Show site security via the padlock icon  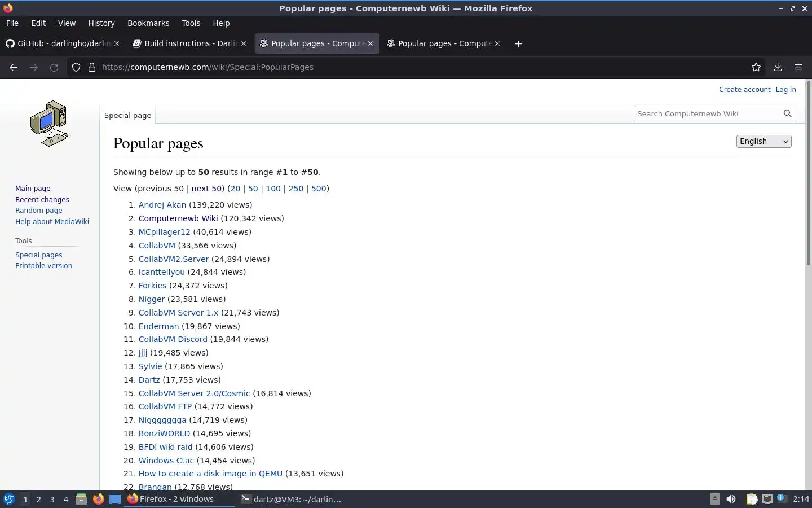pos(92,67)
